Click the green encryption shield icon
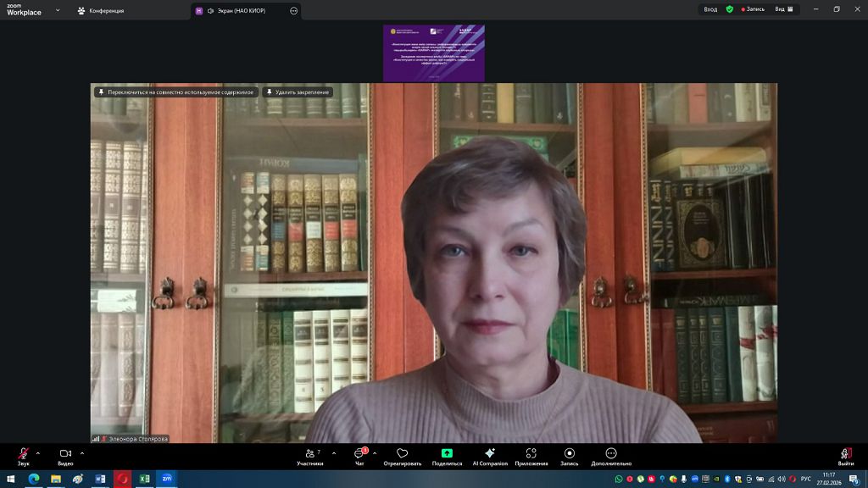The width and height of the screenshot is (868, 488). point(729,9)
